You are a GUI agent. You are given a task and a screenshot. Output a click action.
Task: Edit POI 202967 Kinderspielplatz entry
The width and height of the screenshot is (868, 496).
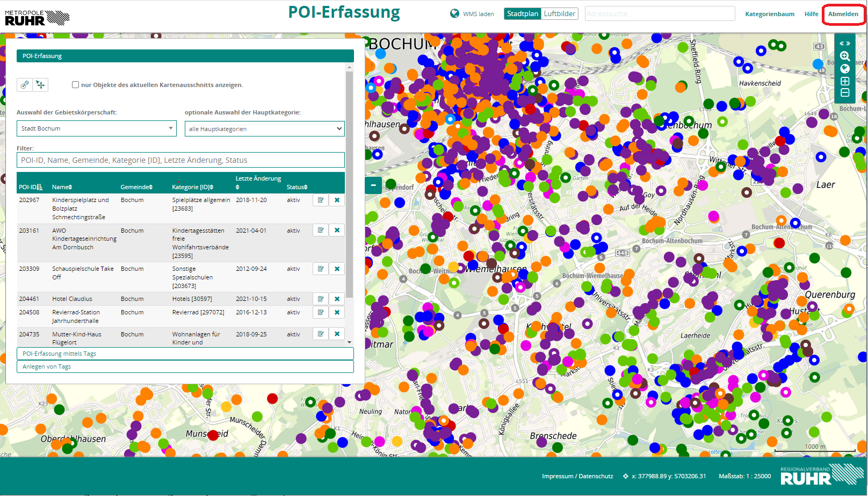point(321,200)
